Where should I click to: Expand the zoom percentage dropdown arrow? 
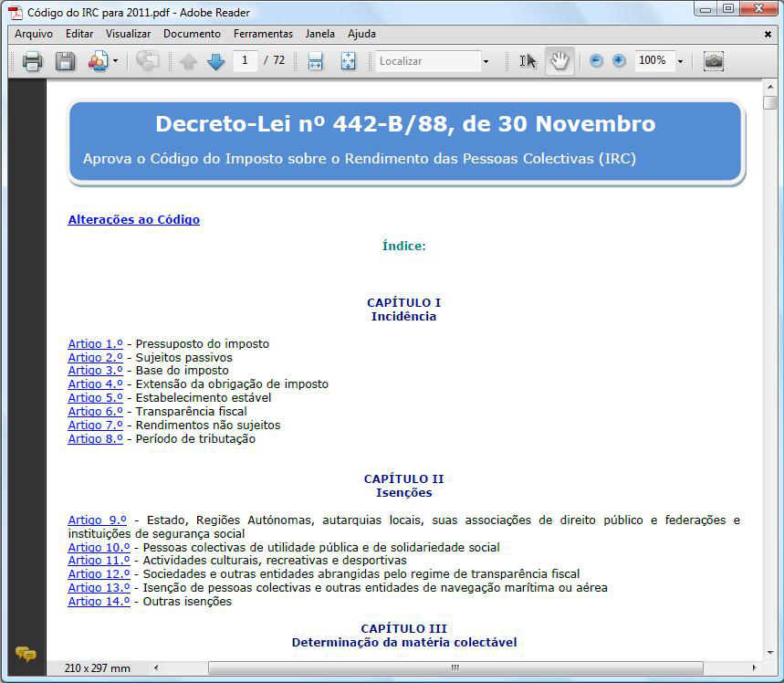pyautogui.click(x=680, y=62)
